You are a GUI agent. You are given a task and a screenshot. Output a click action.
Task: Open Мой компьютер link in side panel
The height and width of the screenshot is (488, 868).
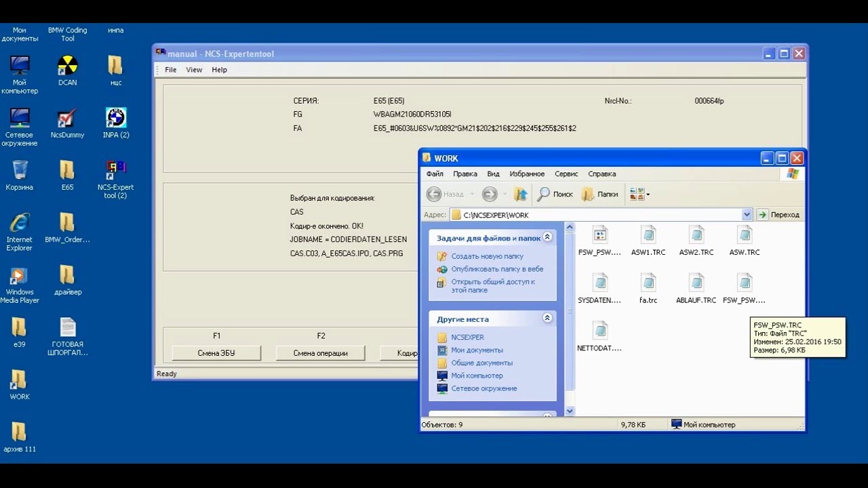477,375
